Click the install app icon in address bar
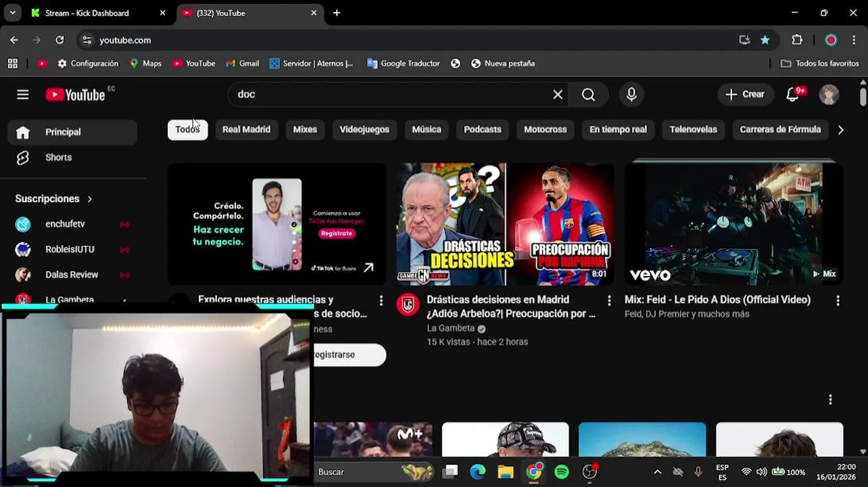This screenshot has height=487, width=868. (x=744, y=40)
